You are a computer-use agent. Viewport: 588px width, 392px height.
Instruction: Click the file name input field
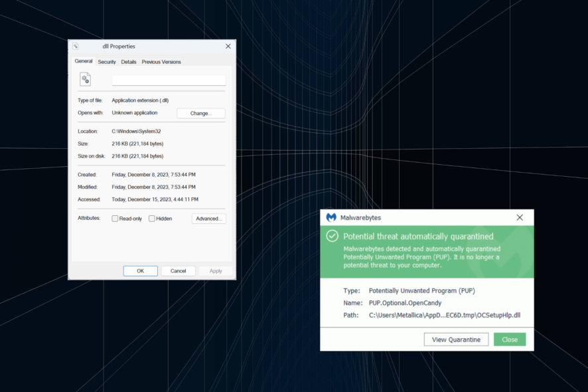pyautogui.click(x=169, y=80)
